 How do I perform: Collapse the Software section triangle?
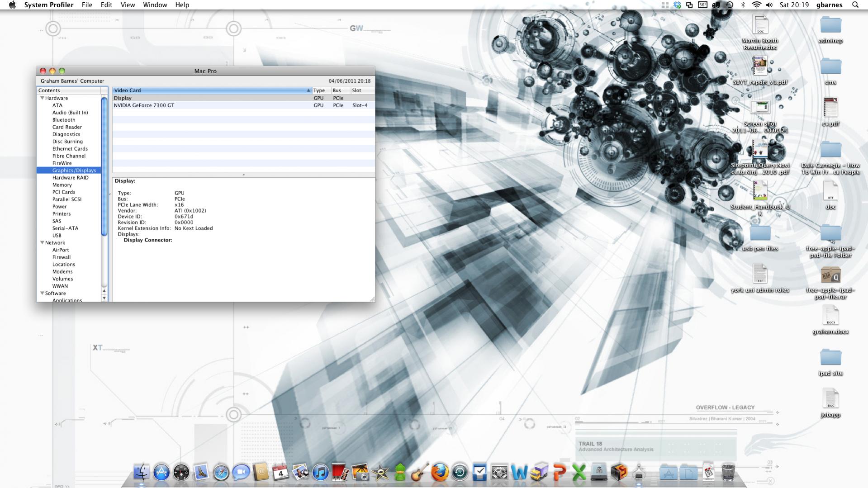coord(42,294)
